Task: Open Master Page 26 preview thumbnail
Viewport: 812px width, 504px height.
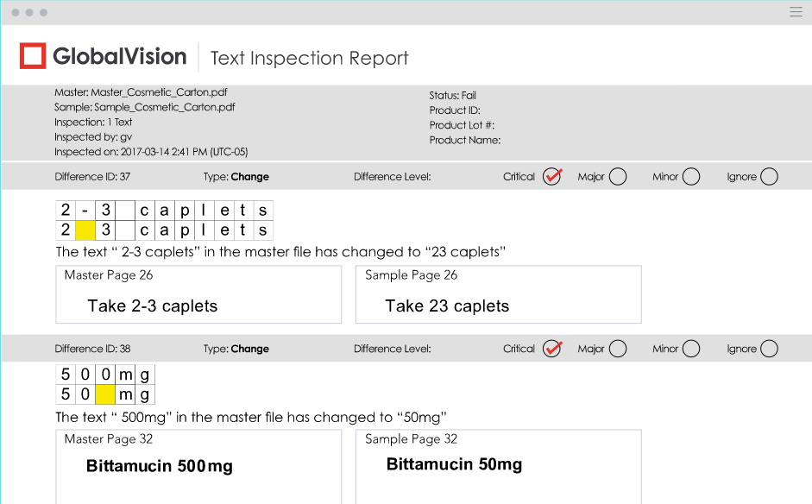Action: [198, 295]
